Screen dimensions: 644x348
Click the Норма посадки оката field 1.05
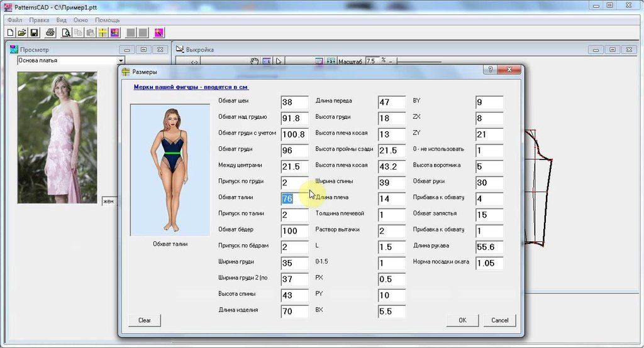coord(489,263)
